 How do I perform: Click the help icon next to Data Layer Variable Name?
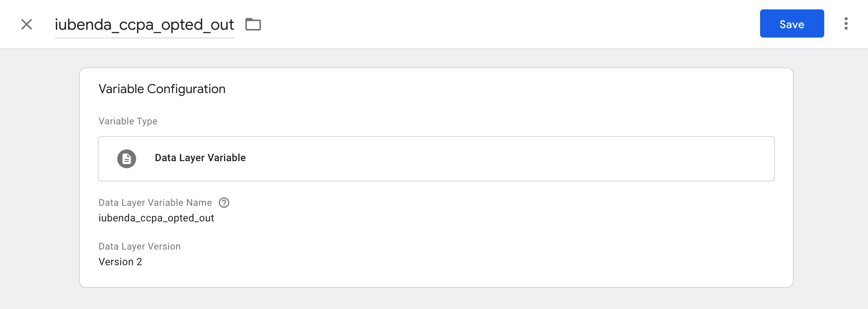224,203
